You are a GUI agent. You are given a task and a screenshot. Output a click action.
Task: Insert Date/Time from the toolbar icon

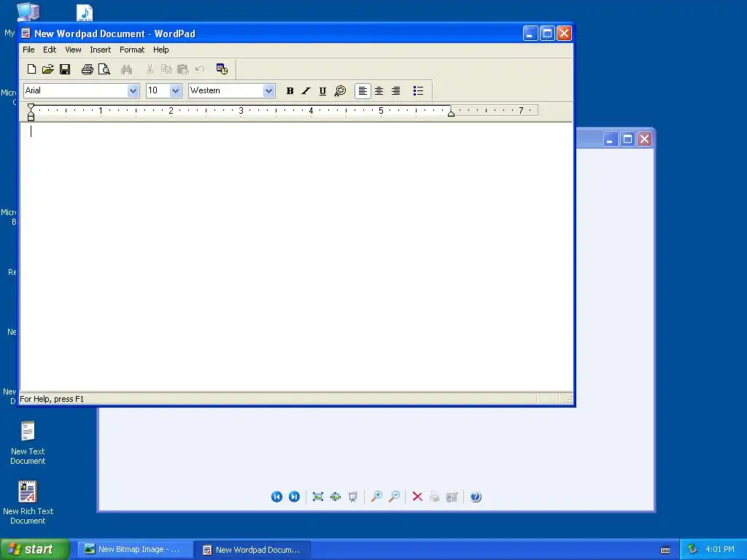(222, 69)
